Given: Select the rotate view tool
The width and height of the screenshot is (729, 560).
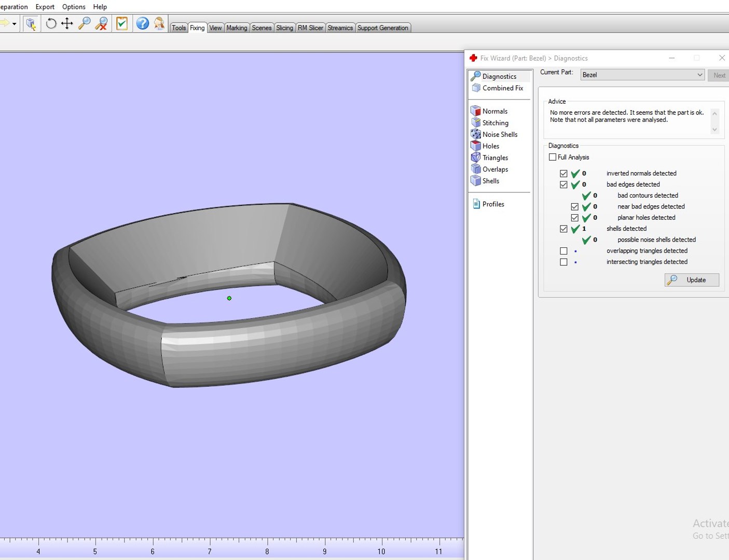Looking at the screenshot, I should pos(51,23).
